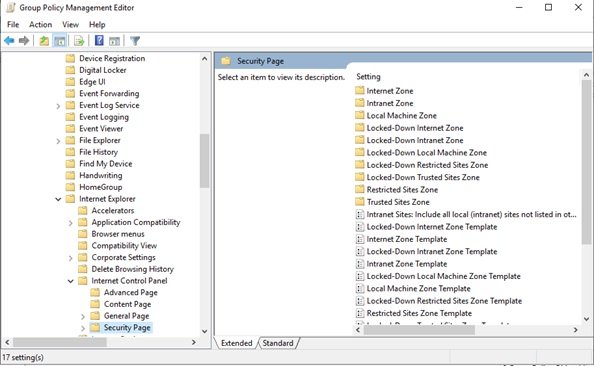Open the Help menu
594x366 pixels.
pyautogui.click(x=97, y=25)
